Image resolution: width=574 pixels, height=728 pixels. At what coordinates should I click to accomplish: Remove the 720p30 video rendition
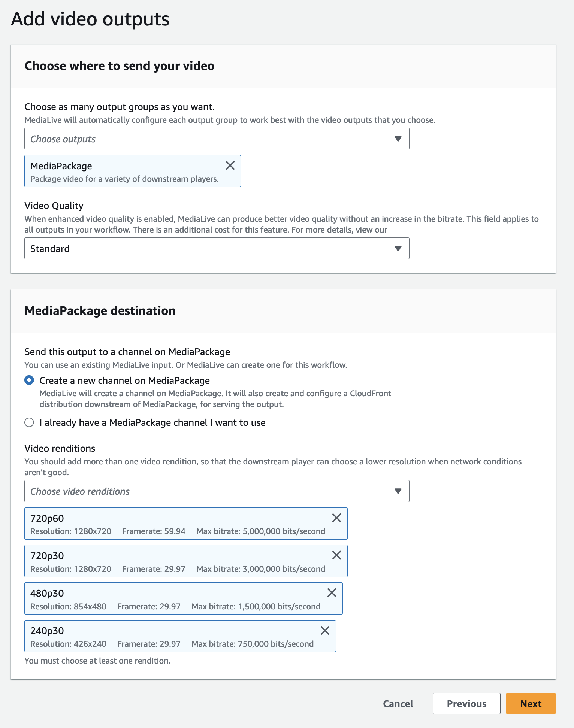pos(336,555)
